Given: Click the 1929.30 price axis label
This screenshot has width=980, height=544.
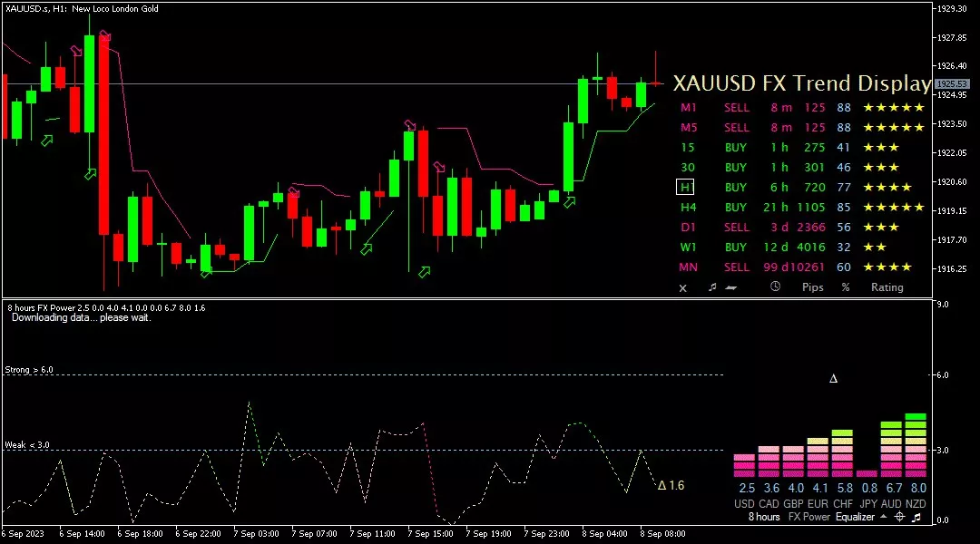Looking at the screenshot, I should [952, 9].
